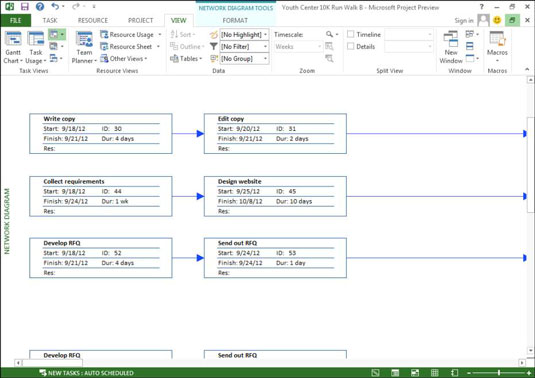Image resolution: width=535 pixels, height=378 pixels.
Task: Click the Redo icon
Action: (x=76, y=6)
